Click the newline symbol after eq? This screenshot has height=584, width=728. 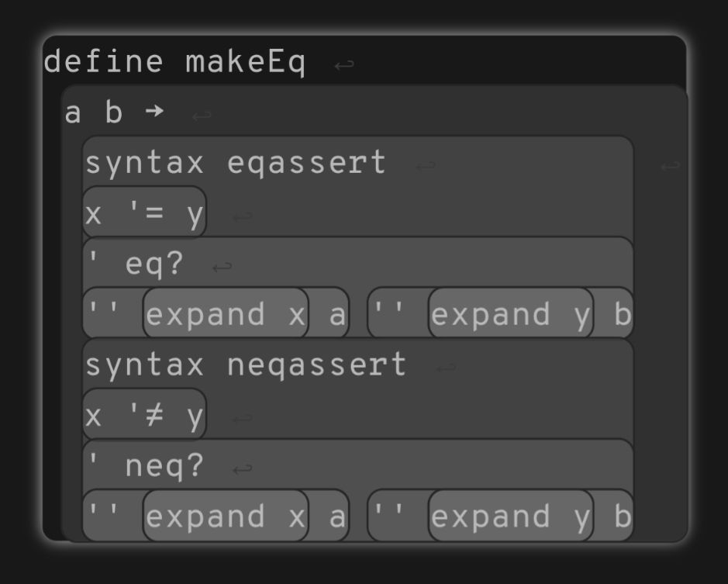223,268
